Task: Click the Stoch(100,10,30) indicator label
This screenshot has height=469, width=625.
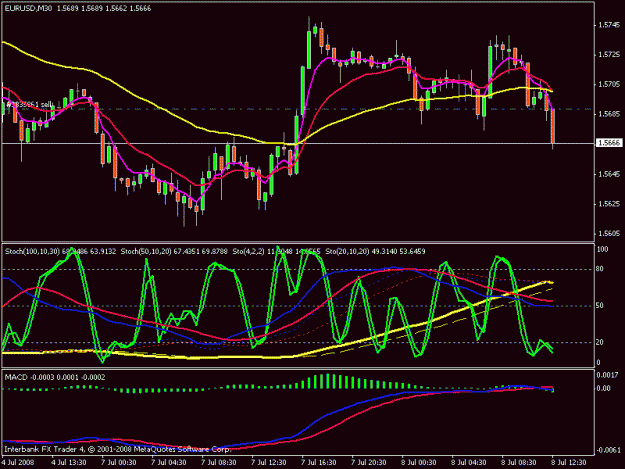Action: pos(32,251)
